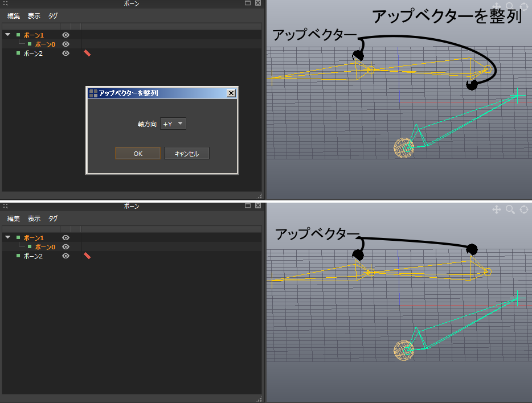Viewport: 532px width, 403px height.
Task: Open タグ menu in the lower ボーン panel
Action: tap(53, 219)
